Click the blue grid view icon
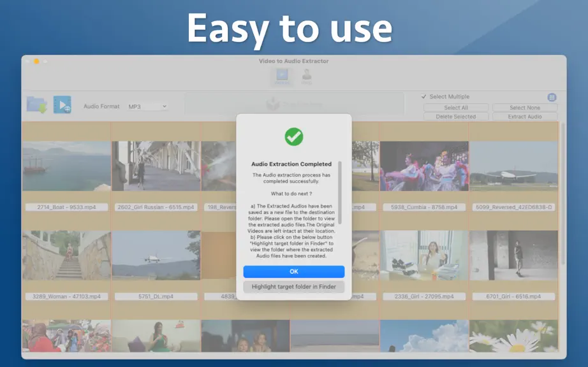This screenshot has height=367, width=588. (552, 97)
